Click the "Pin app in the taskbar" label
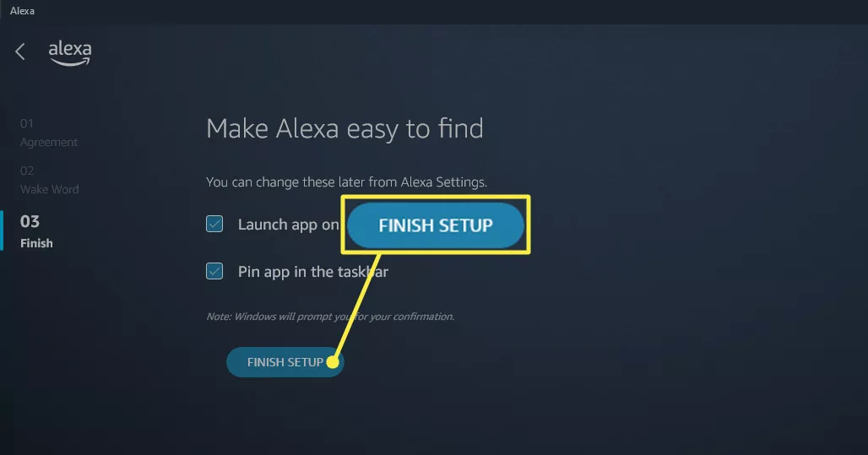The image size is (868, 455). 313,272
